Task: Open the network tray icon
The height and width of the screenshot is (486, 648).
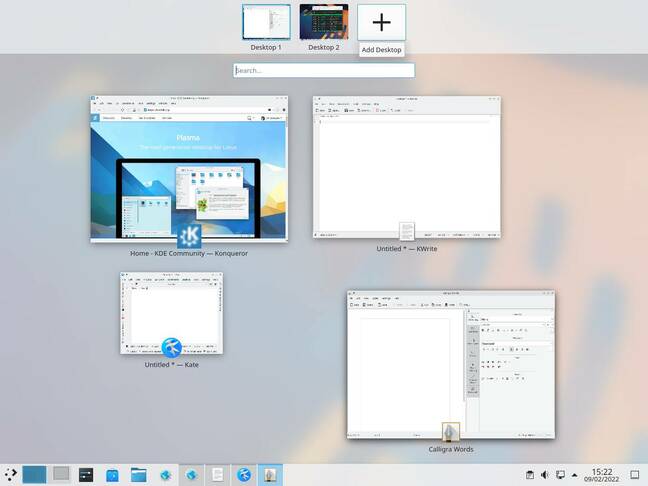Action: (560, 475)
